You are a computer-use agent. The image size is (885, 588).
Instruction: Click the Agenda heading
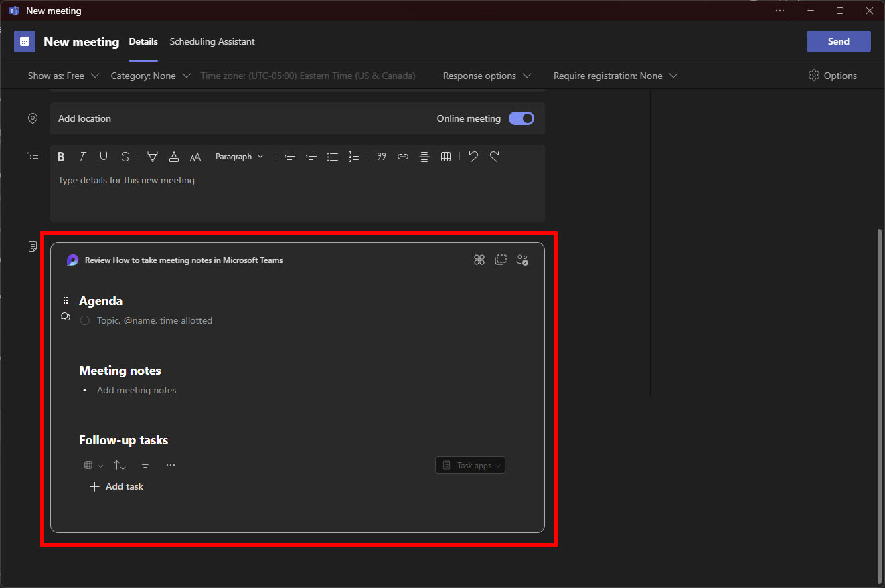pos(100,301)
